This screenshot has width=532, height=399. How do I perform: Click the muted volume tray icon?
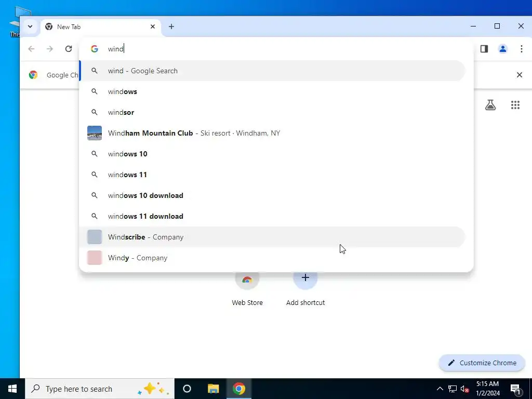click(465, 389)
